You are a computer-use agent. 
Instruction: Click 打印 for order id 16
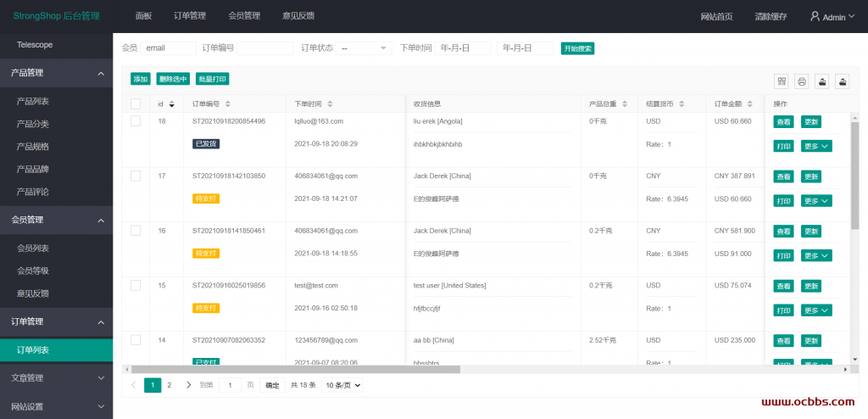783,255
